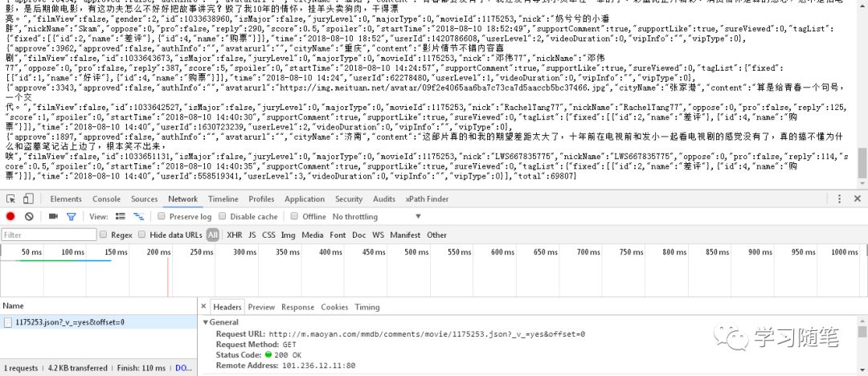The image size is (868, 376).
Task: Close the request details pane
Action: [x=203, y=307]
